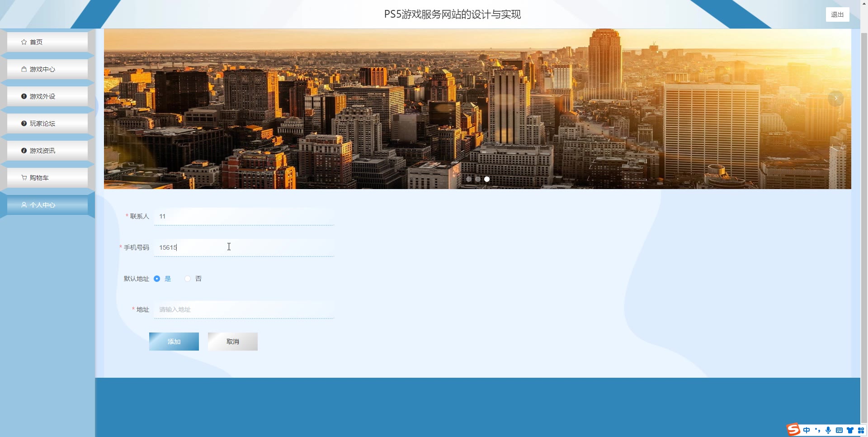Image resolution: width=868 pixels, height=437 pixels.
Task: Jump to the second carousel slide dot
Action: (478, 179)
